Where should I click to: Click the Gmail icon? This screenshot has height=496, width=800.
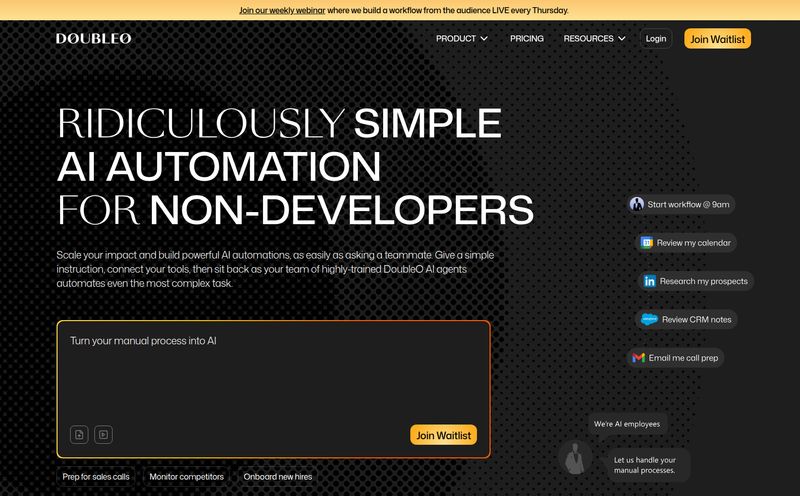pyautogui.click(x=638, y=358)
